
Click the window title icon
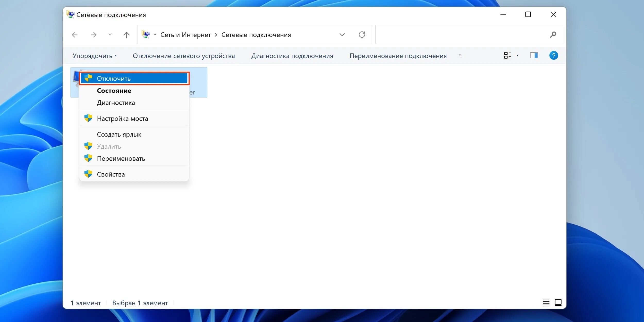coord(71,14)
